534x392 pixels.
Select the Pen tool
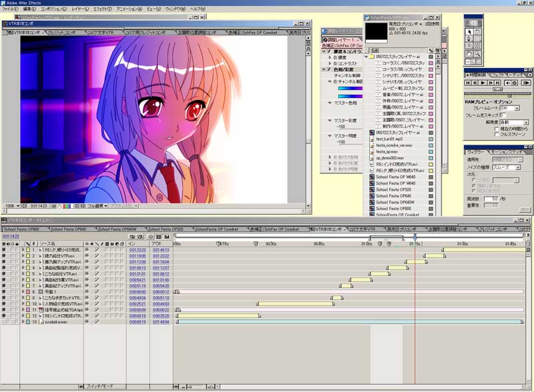[469, 39]
